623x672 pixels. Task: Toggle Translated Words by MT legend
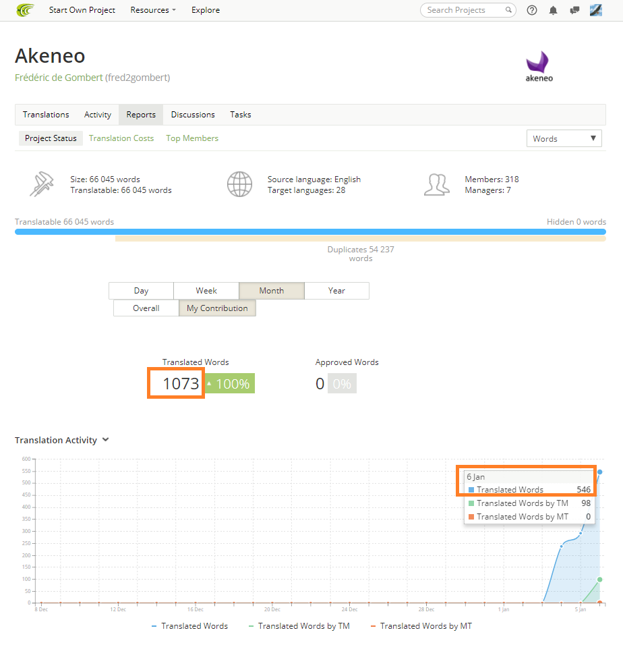coord(421,626)
